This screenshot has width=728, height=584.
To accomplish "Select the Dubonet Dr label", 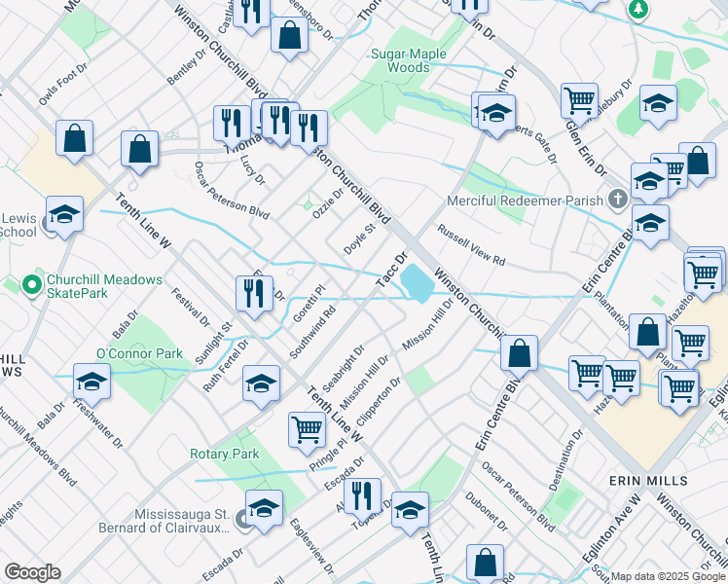I will click(487, 512).
